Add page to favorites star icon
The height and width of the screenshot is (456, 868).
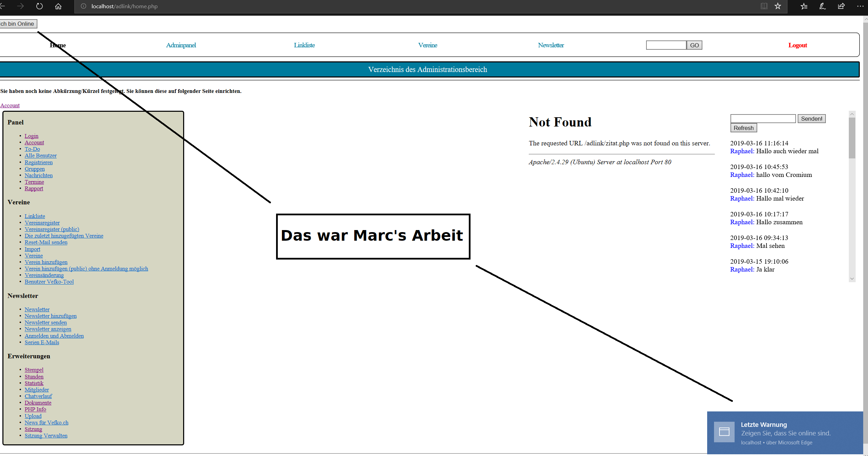point(778,6)
